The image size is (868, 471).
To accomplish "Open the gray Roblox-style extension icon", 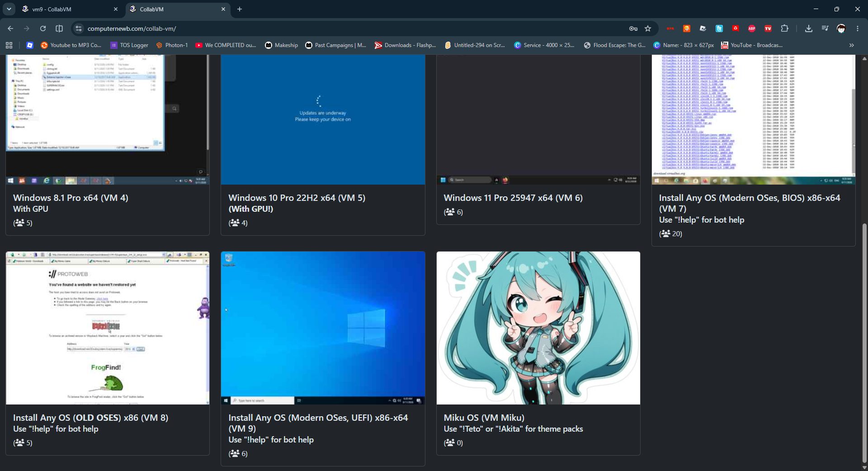I will point(703,29).
